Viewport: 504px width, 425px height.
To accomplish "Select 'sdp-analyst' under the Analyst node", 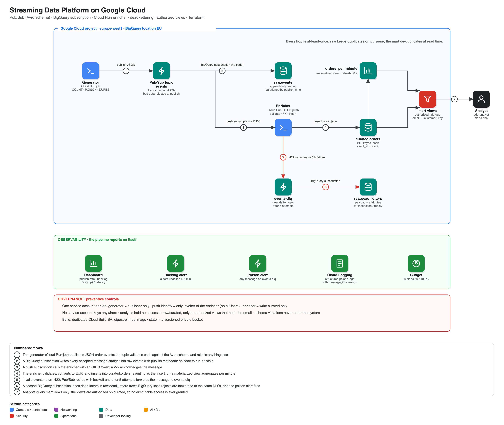I will (481, 115).
